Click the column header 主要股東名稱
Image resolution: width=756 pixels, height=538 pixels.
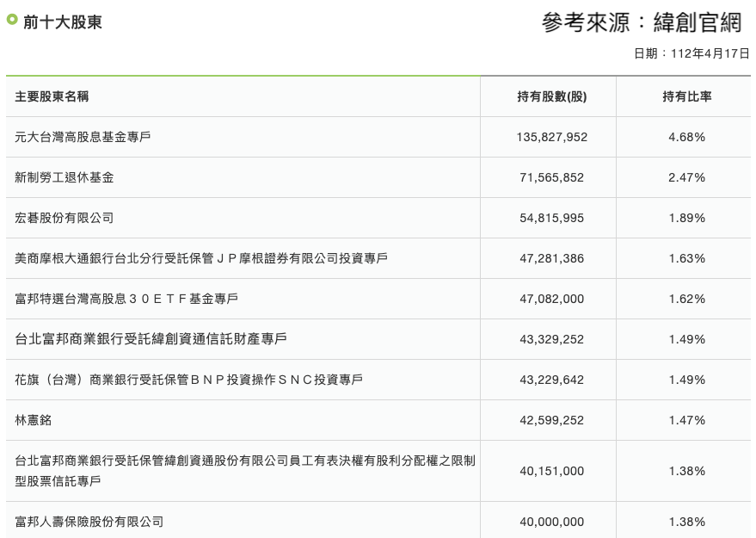click(52, 96)
